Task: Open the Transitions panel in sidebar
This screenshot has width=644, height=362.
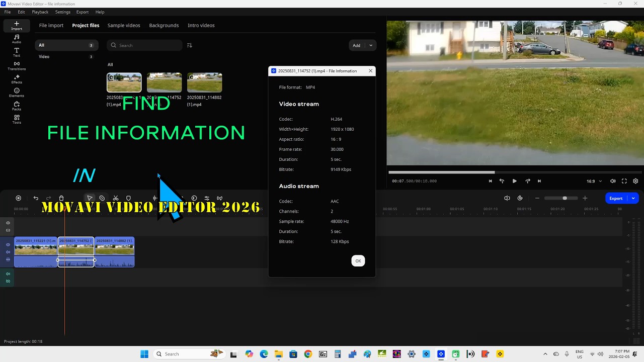Action: point(17,66)
